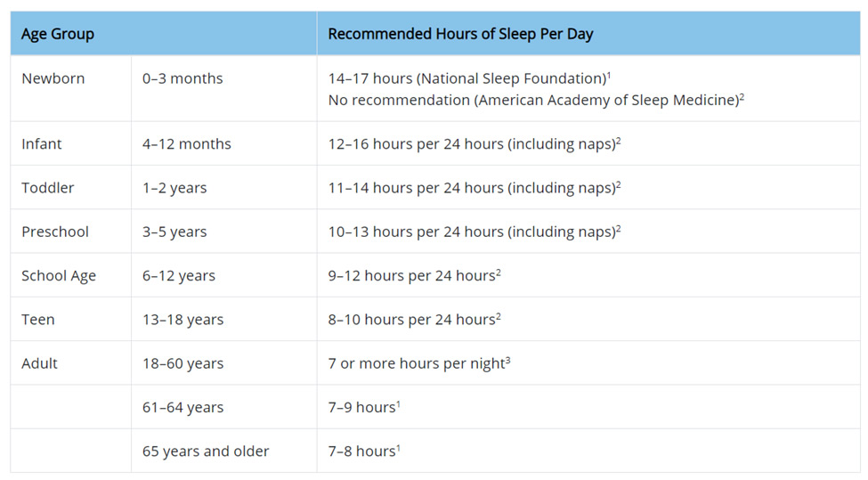868x480 pixels.
Task: Click the Age Group column header
Action: [58, 35]
